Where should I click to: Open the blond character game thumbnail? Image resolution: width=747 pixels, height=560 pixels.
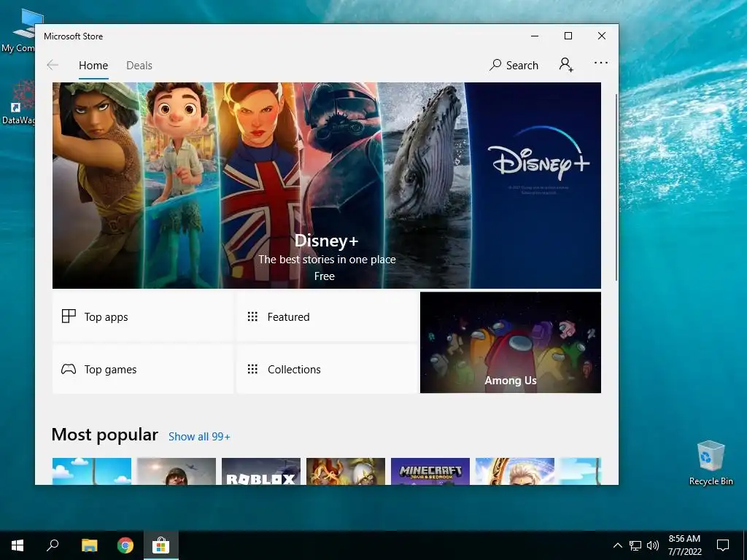[515, 472]
